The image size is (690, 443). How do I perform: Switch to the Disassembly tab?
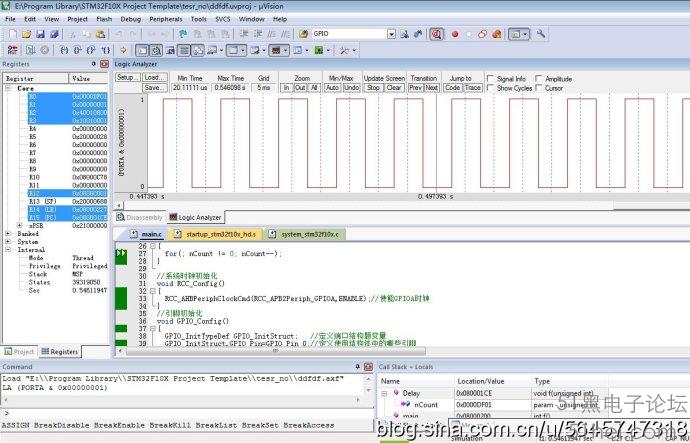click(x=139, y=217)
